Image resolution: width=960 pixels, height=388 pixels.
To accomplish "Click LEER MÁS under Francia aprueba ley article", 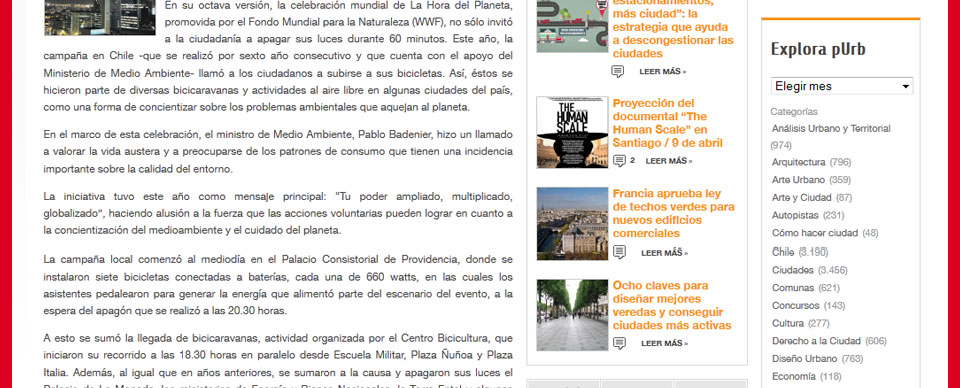I will point(664,253).
